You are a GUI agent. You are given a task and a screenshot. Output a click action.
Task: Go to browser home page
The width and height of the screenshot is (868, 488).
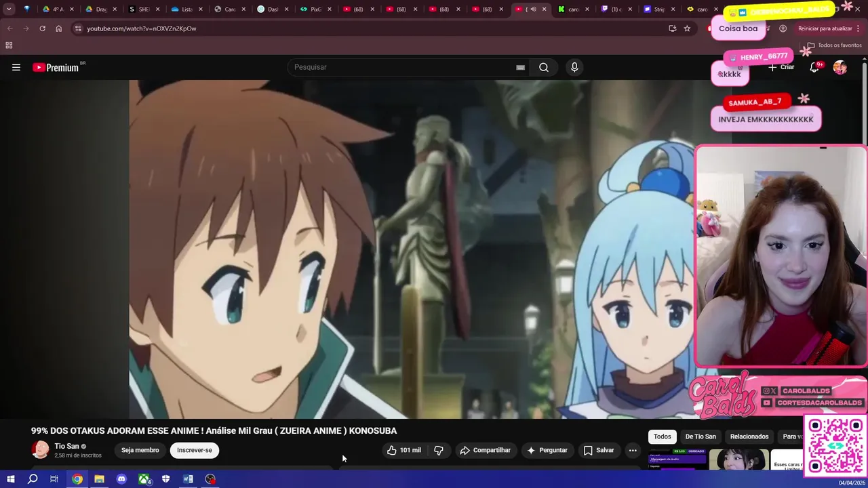58,28
